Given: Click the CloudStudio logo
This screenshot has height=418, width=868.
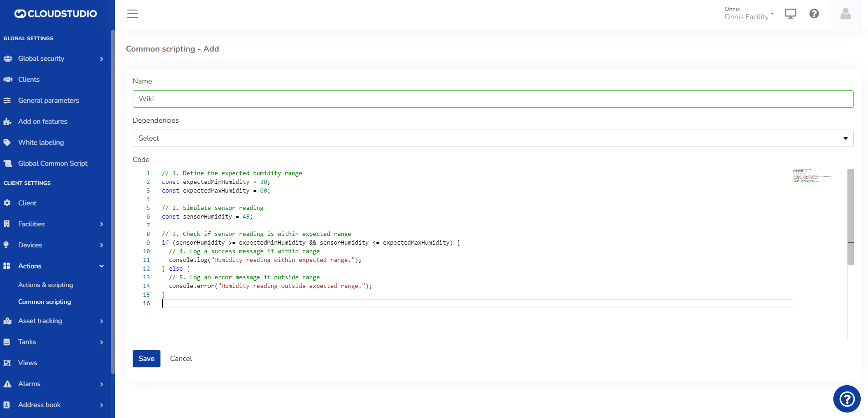Looking at the screenshot, I should (56, 14).
